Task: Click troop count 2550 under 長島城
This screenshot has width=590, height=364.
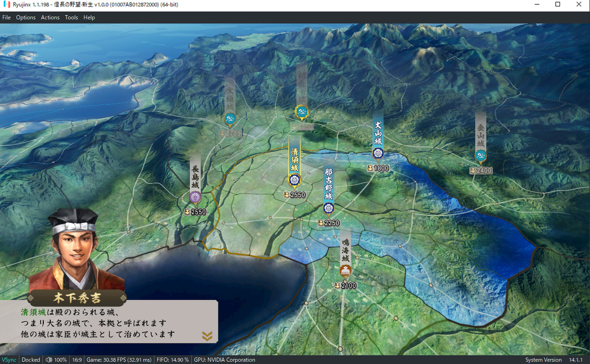Action: click(x=199, y=212)
